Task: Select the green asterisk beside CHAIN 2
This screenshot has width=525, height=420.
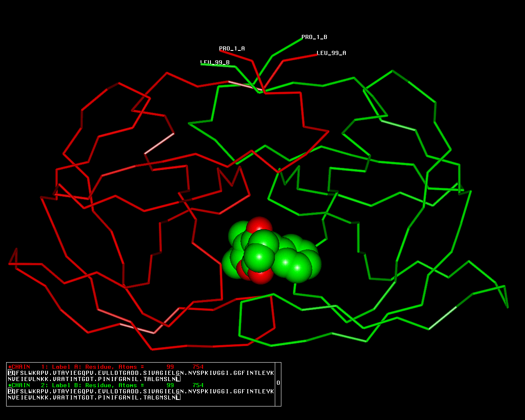Action: [9, 386]
